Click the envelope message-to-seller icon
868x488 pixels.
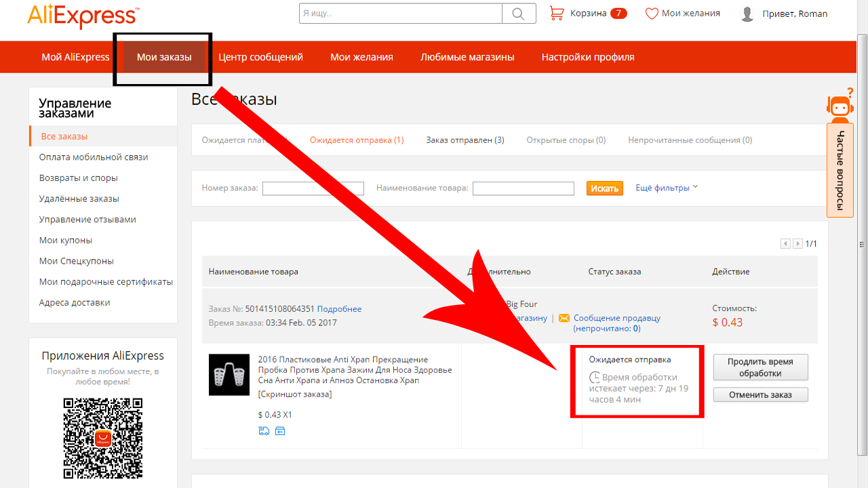[564, 318]
